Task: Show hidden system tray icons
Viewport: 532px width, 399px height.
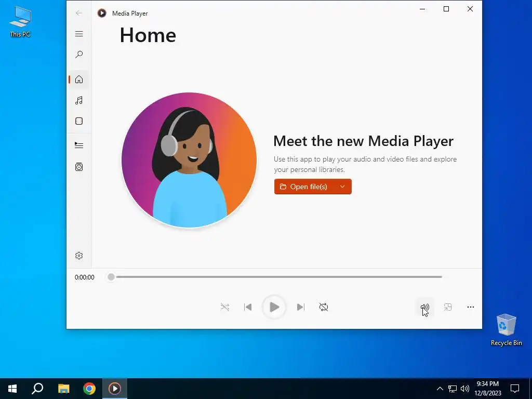Action: pyautogui.click(x=440, y=389)
